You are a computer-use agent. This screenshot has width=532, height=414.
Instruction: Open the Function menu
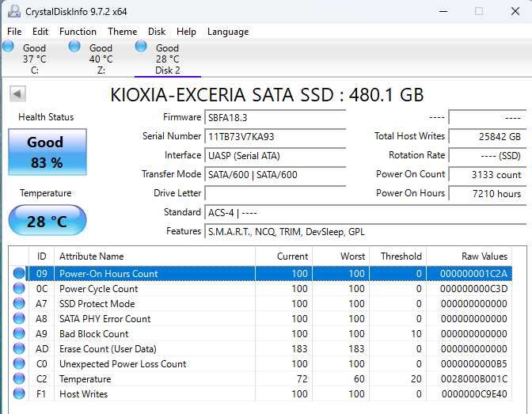pyautogui.click(x=78, y=32)
